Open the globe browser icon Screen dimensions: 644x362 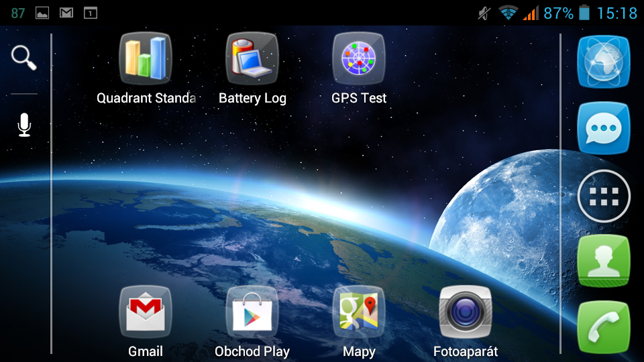603,62
